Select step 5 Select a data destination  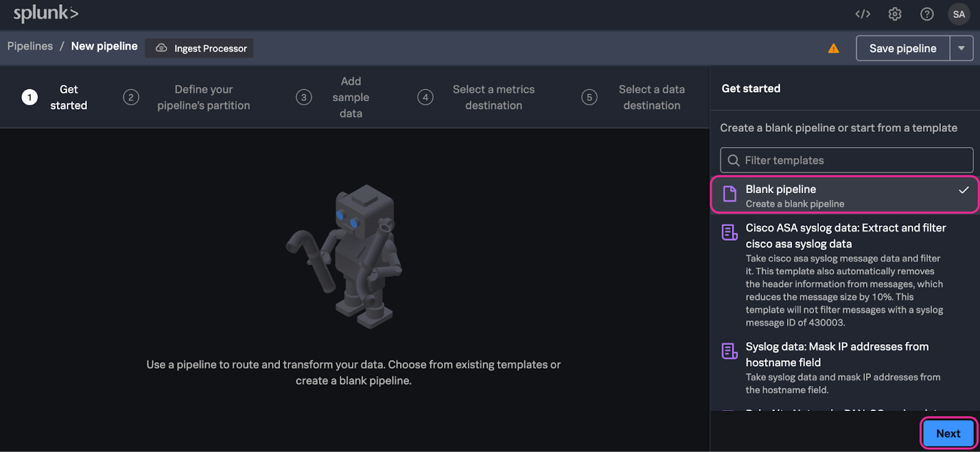(x=589, y=97)
